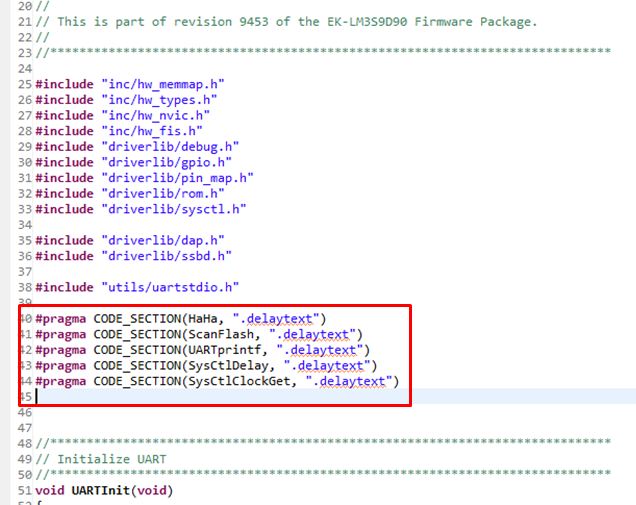
Task: Select the "driverlib/debug.h" include line
Action: pos(137,146)
